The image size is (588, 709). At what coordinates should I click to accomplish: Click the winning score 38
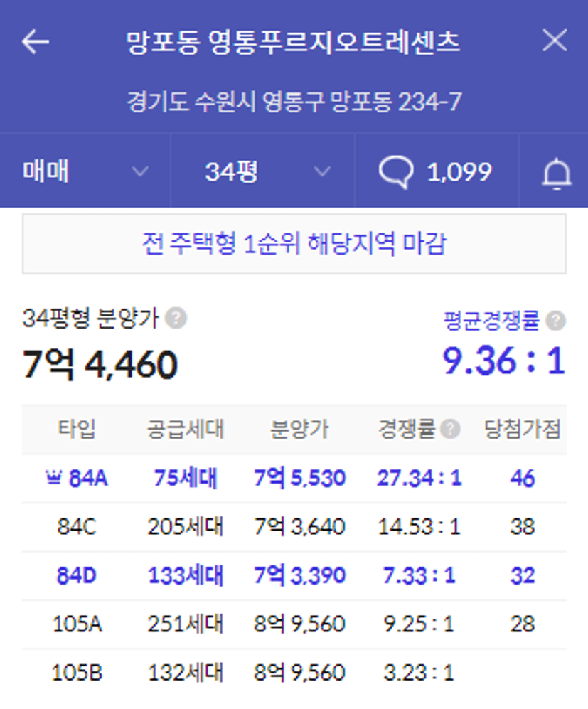523,527
